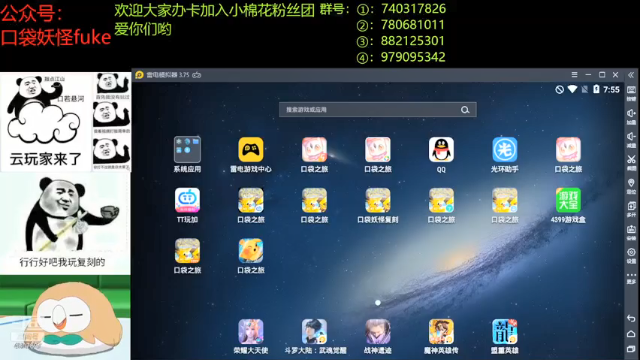Launch 战神遗迹 game
Viewport: 640px width, 360px height.
click(x=378, y=331)
